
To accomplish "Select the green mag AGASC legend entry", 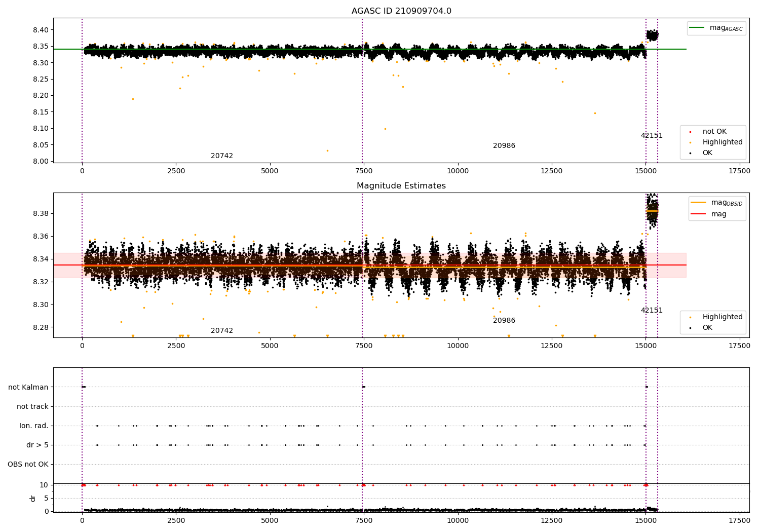I will tap(716, 28).
